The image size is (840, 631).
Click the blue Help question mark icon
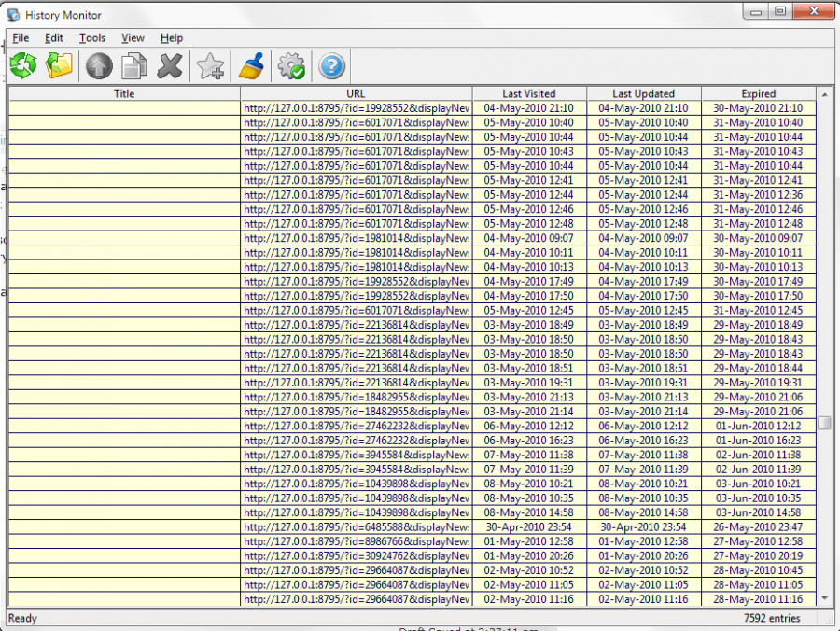[x=332, y=66]
